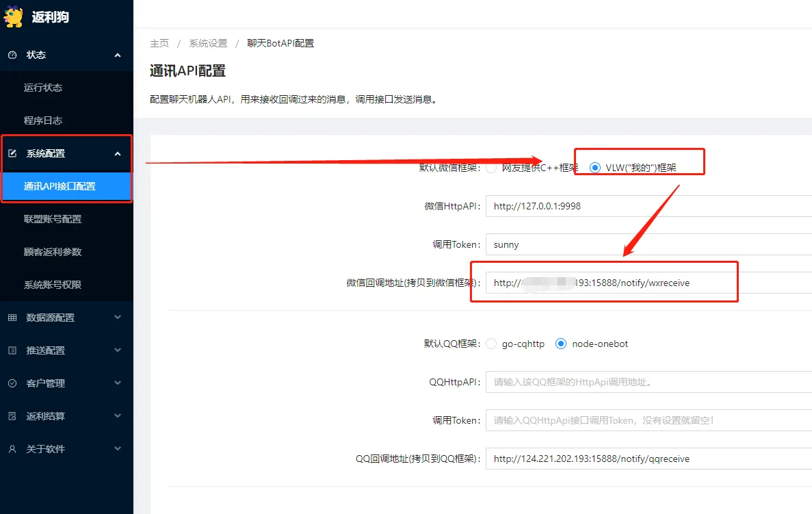The height and width of the screenshot is (514, 812).
Task: Click the 关于软件 user icon
Action: click(x=12, y=449)
